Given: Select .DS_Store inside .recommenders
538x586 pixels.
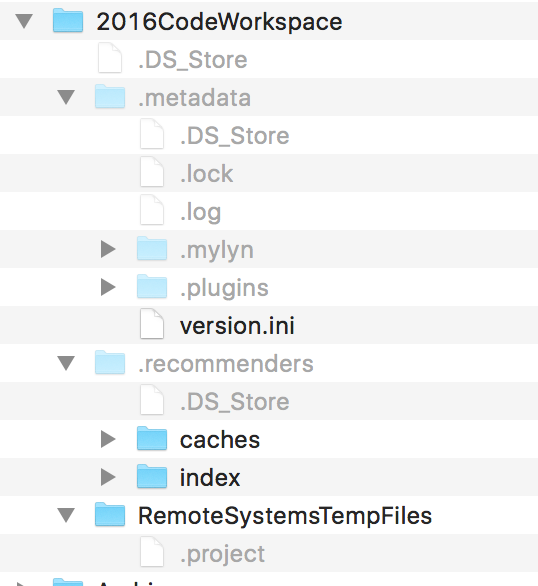Looking at the screenshot, I should [x=235, y=402].
